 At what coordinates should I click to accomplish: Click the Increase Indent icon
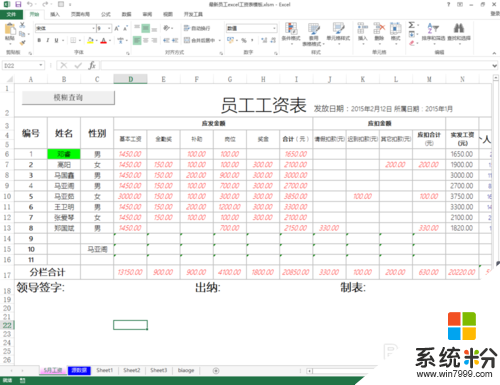[x=175, y=40]
